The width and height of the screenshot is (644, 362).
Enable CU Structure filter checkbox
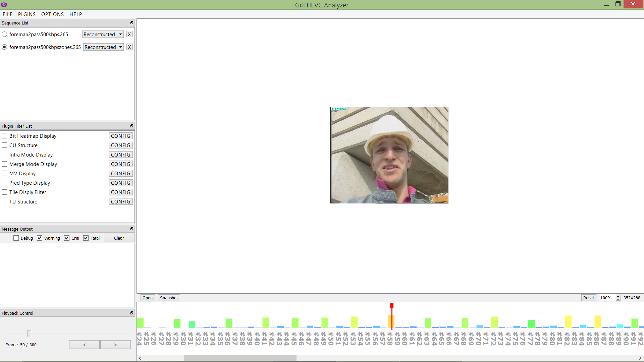tap(5, 145)
